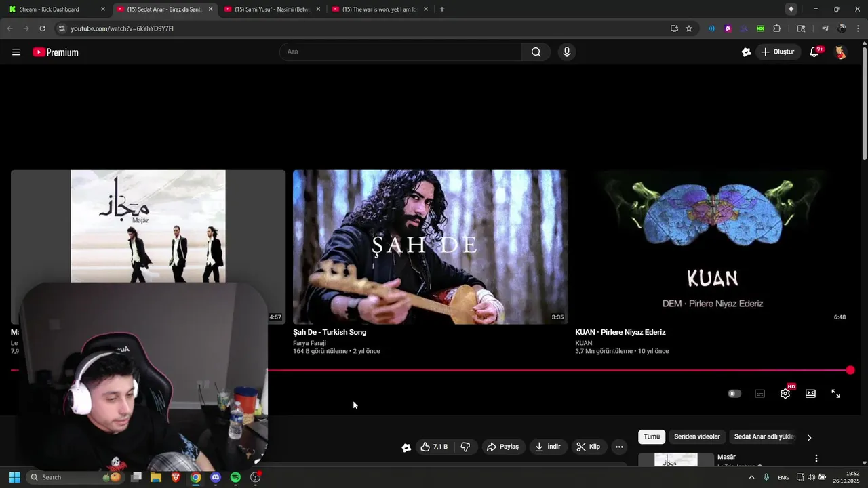Click the Paylaş share button

(502, 447)
